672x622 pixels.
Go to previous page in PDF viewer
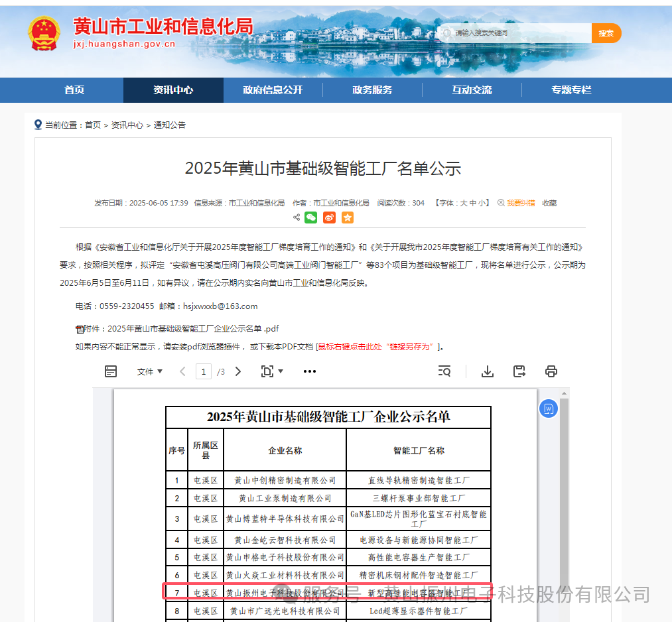(x=182, y=371)
